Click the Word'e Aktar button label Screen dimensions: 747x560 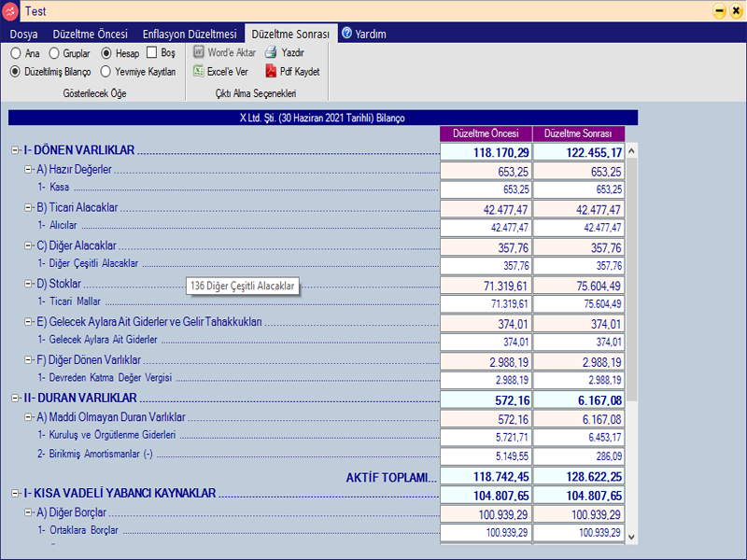pyautogui.click(x=232, y=52)
